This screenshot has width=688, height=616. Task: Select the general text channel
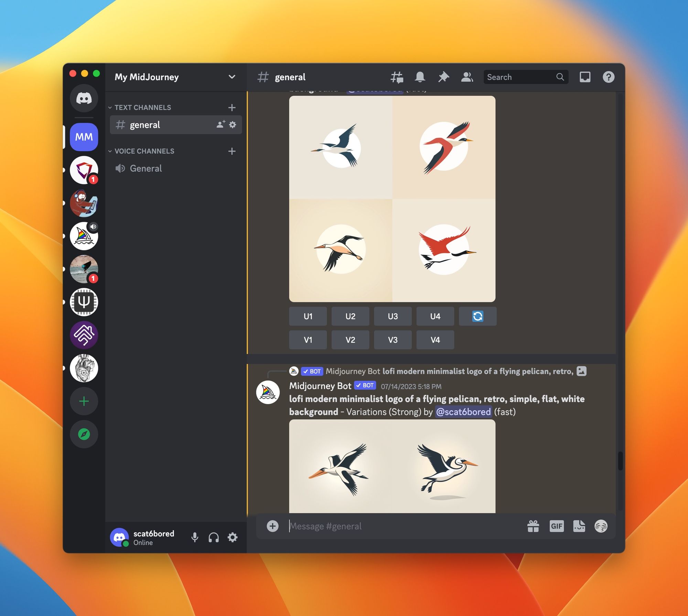176,125
